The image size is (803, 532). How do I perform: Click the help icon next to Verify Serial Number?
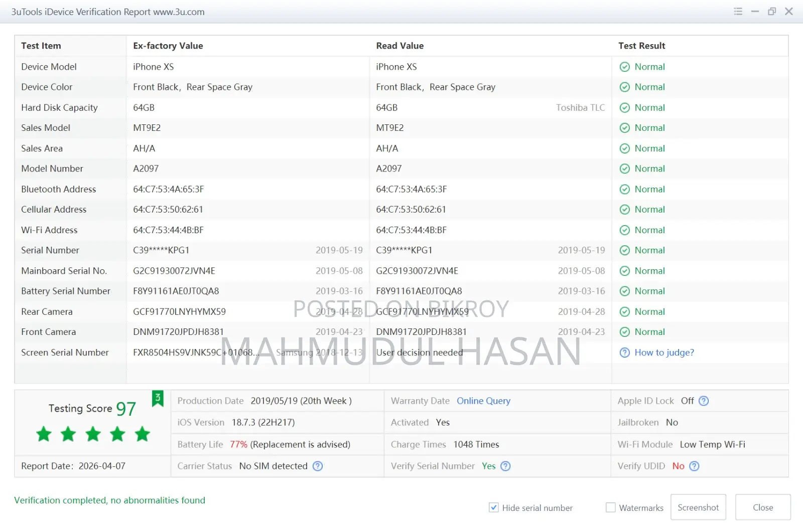point(505,466)
